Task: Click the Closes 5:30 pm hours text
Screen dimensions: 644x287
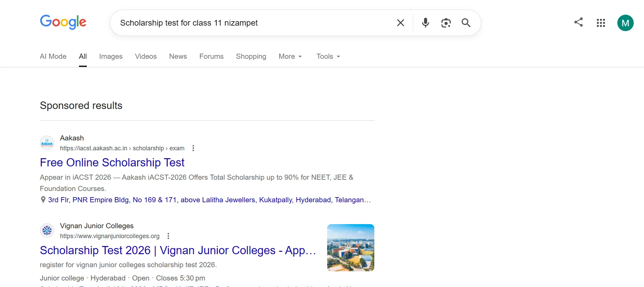Action: [x=180, y=278]
